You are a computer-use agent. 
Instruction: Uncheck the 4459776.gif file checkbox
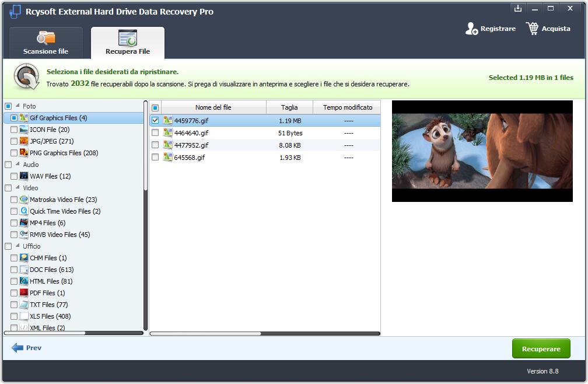coord(155,121)
